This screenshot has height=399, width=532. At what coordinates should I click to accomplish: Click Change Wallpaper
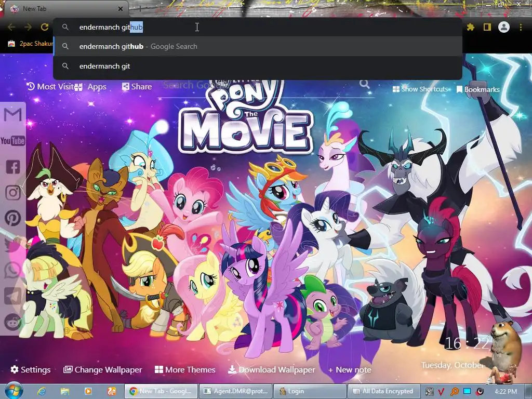pos(102,369)
